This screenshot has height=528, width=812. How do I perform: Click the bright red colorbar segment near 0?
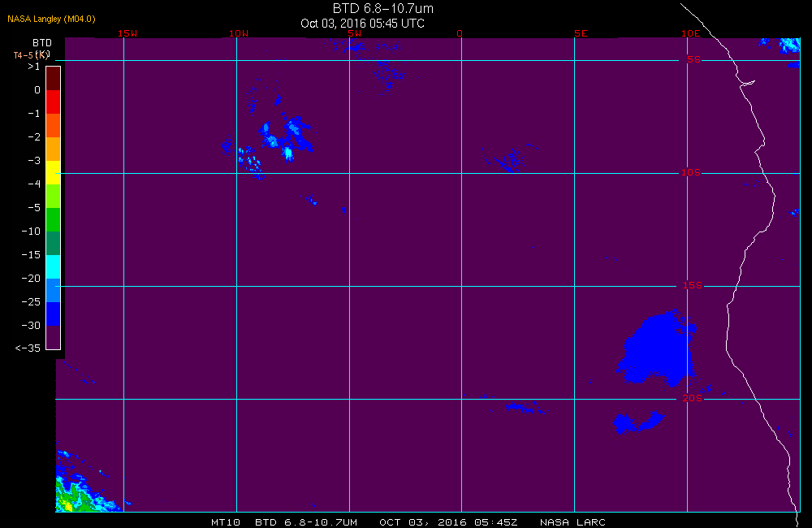(x=54, y=102)
